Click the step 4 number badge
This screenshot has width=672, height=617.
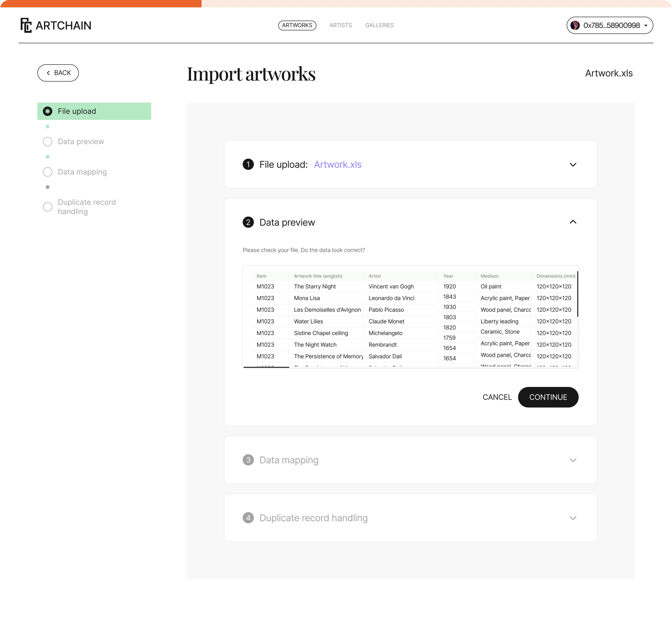pyautogui.click(x=248, y=518)
